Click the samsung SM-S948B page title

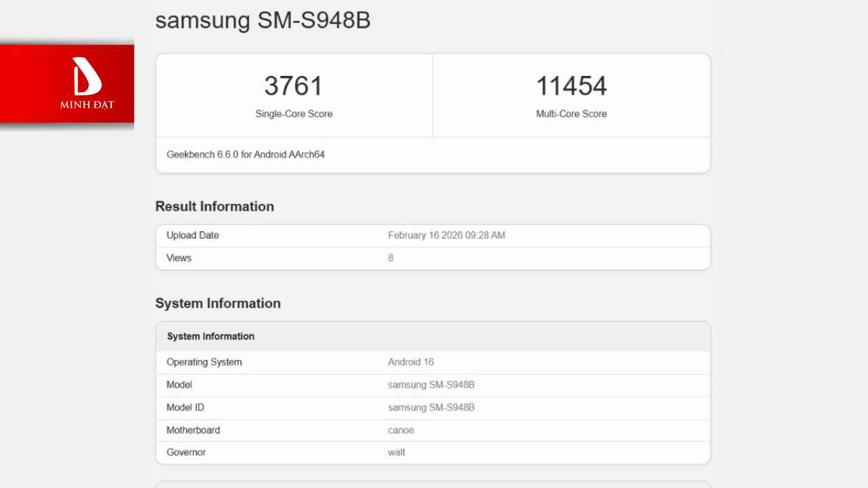coord(262,20)
